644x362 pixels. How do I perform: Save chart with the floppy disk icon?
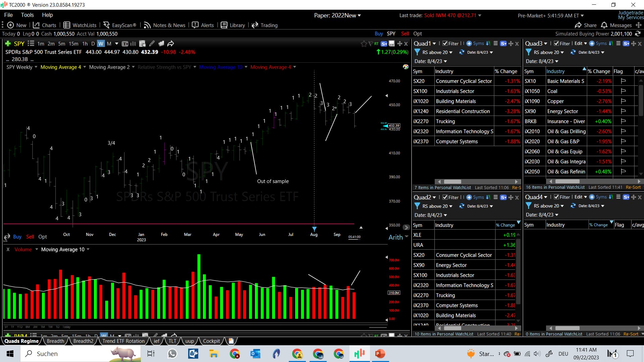391,44
